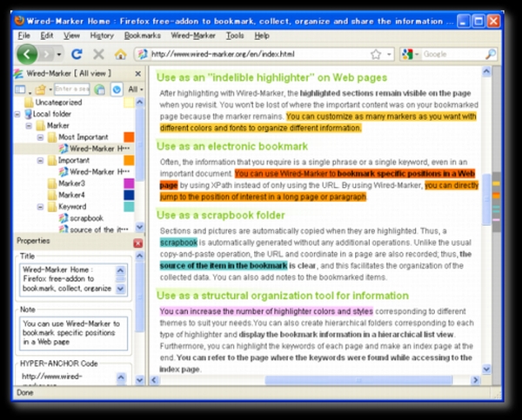
Task: Open the Tools menu
Action: [235, 36]
